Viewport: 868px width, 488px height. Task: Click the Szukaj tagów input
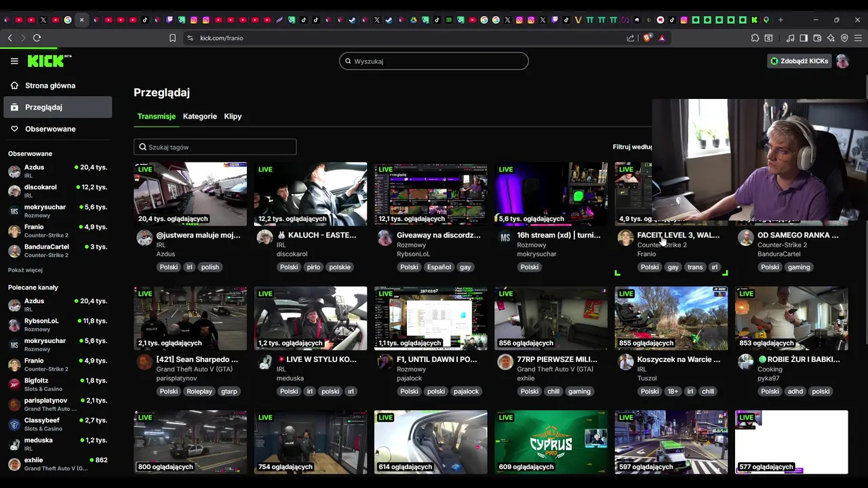[x=215, y=147]
